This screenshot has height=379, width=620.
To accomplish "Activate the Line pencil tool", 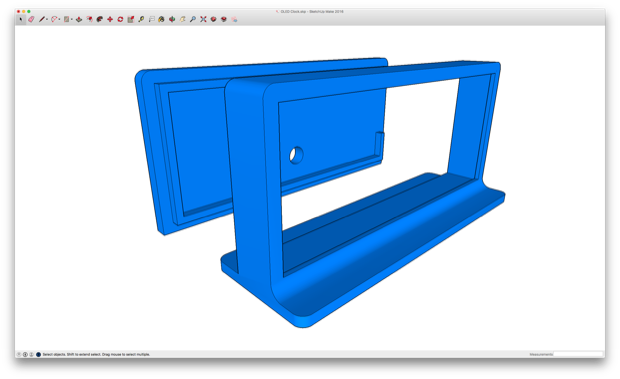I will pyautogui.click(x=42, y=19).
